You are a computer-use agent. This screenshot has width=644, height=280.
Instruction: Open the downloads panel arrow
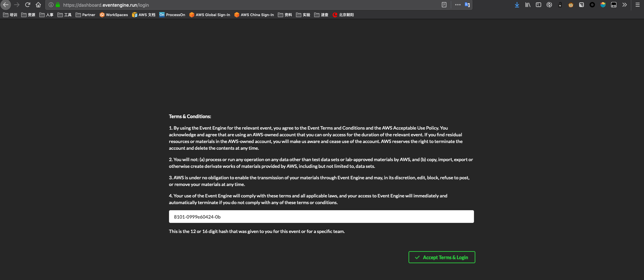tap(517, 5)
